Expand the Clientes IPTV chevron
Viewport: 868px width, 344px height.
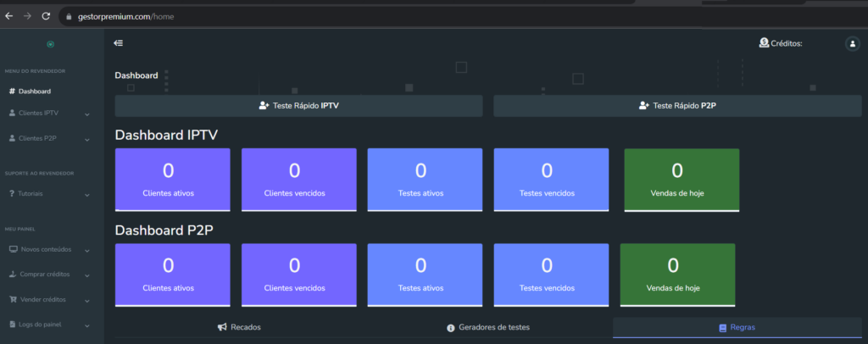click(87, 114)
